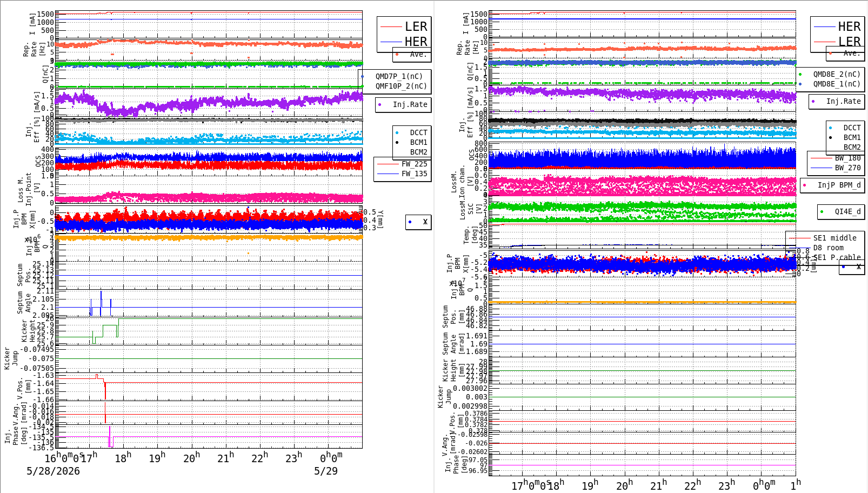The width and height of the screenshot is (868, 493).
Task: Click the BCM2 legend entry in left plot
Action: [418, 152]
